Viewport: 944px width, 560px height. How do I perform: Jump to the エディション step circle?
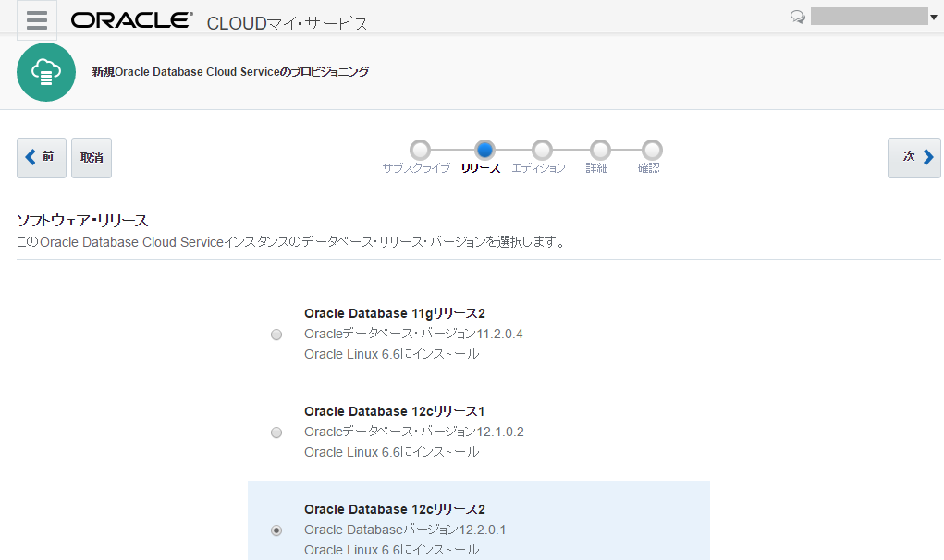tap(542, 150)
